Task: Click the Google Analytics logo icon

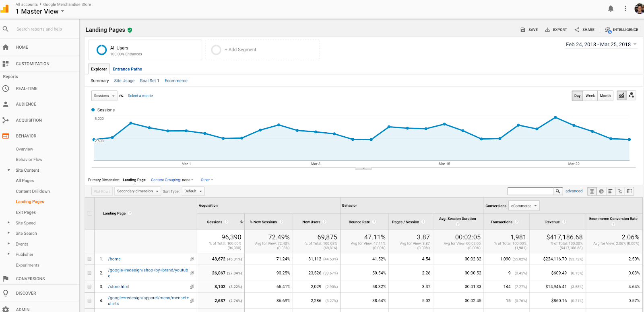Action: coord(5,9)
